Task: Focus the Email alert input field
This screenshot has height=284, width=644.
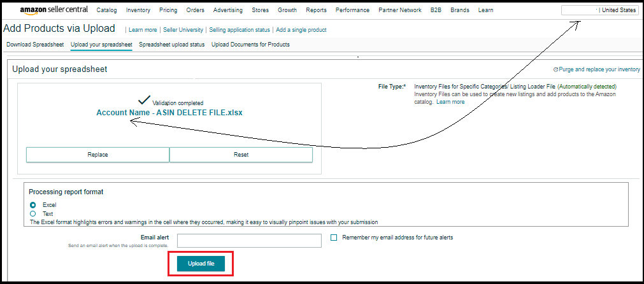Action: pyautogui.click(x=249, y=241)
